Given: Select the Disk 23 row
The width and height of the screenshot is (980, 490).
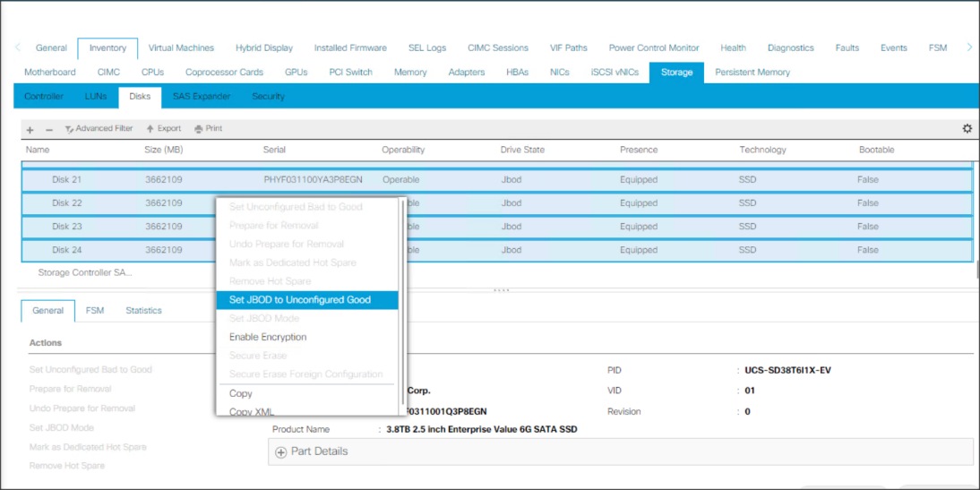Looking at the screenshot, I should tap(497, 227).
